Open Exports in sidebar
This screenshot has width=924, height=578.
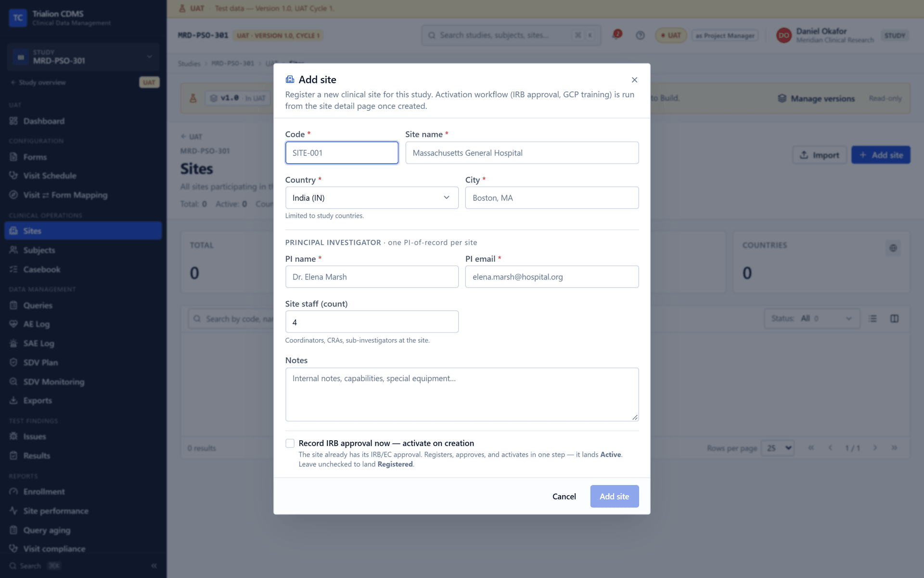(x=83, y=400)
